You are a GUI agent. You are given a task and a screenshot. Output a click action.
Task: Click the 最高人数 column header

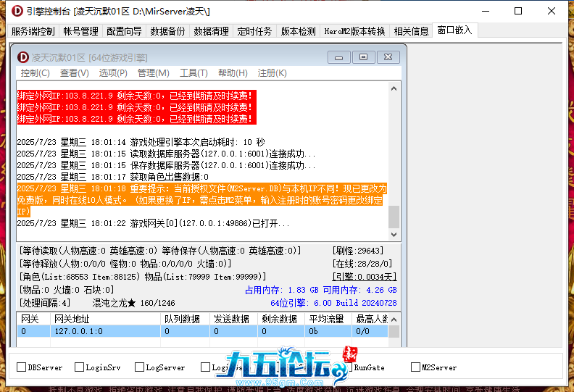[370, 319]
